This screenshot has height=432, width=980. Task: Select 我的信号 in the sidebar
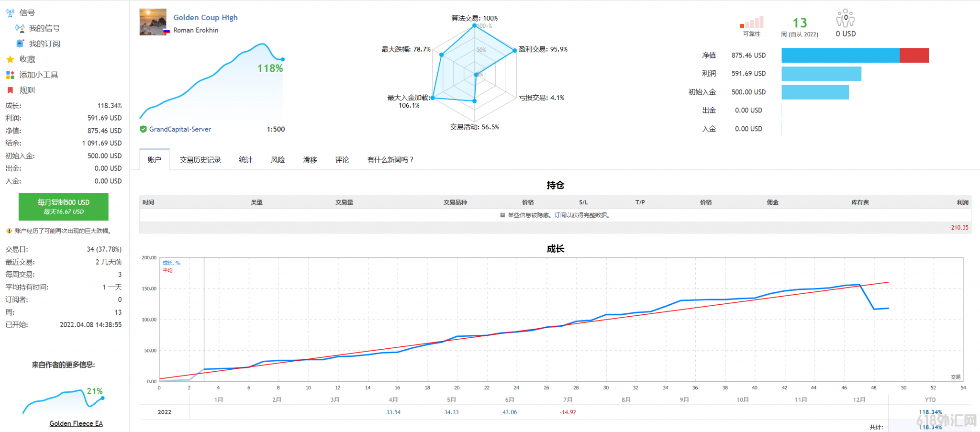pos(45,28)
